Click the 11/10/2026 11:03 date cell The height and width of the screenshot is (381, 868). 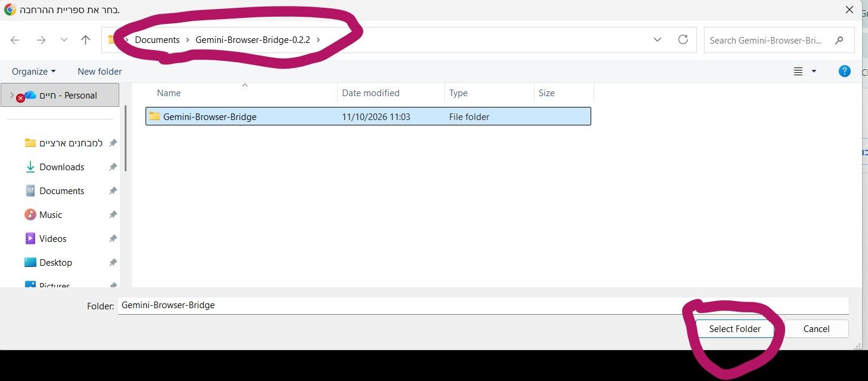coord(376,117)
